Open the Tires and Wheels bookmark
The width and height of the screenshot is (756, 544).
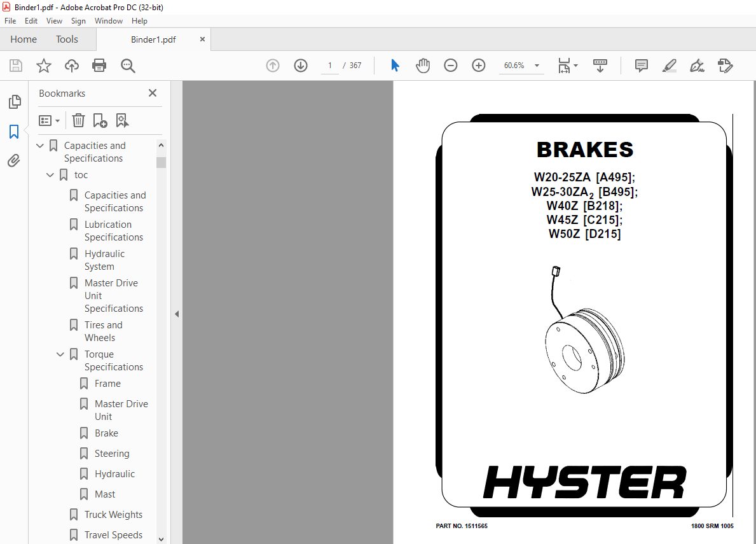click(103, 331)
